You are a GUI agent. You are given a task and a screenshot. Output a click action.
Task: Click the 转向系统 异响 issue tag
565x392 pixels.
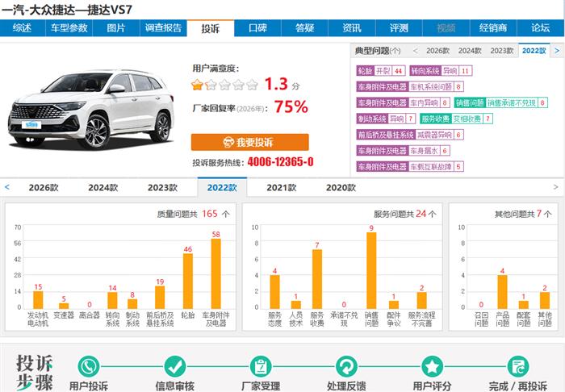click(441, 71)
